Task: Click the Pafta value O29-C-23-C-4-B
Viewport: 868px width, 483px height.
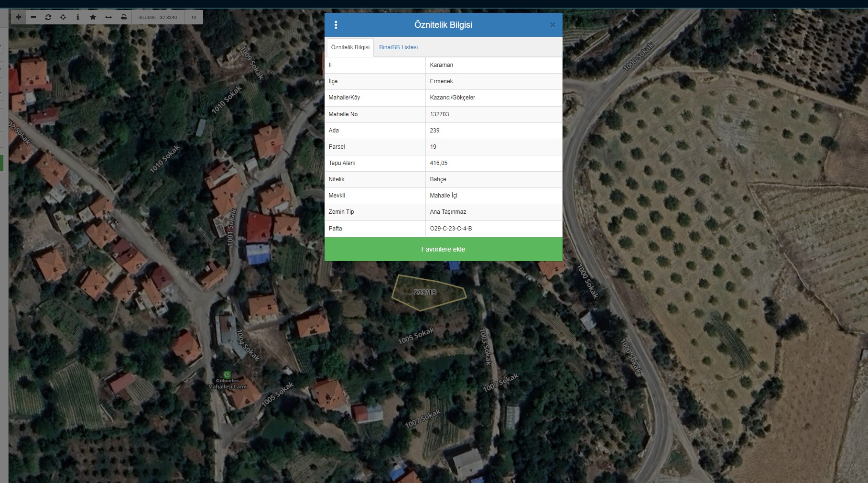Action: 451,229
